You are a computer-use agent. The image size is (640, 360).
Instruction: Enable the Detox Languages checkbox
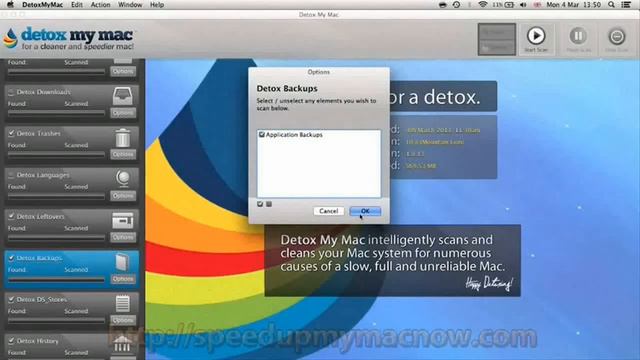(11, 175)
